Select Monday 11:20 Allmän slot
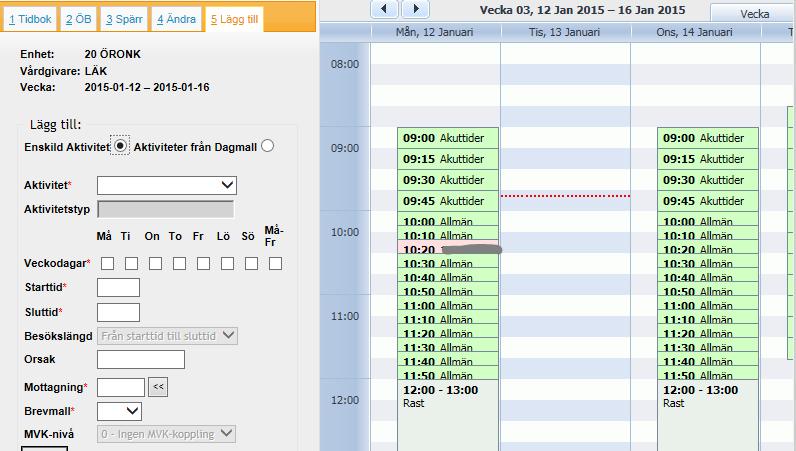The width and height of the screenshot is (796, 451). pyautogui.click(x=448, y=331)
